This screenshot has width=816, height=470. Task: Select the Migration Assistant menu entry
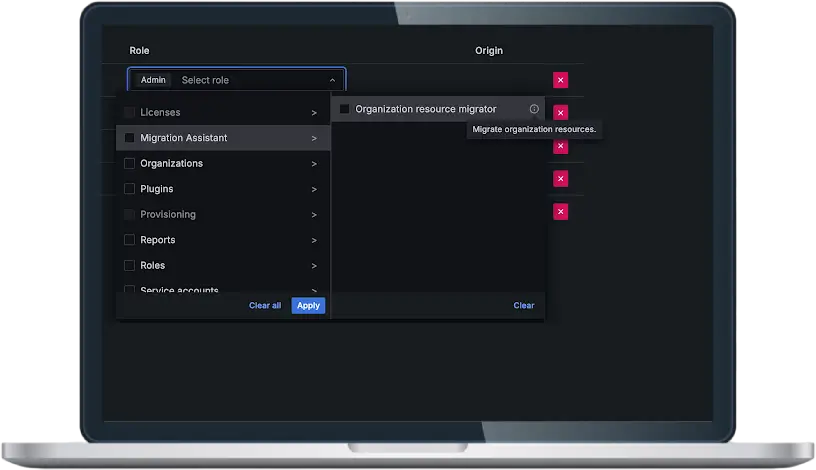click(223, 138)
